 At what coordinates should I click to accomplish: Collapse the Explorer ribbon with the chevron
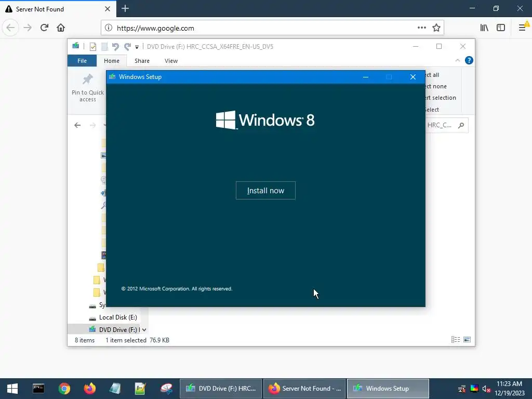[x=457, y=60]
